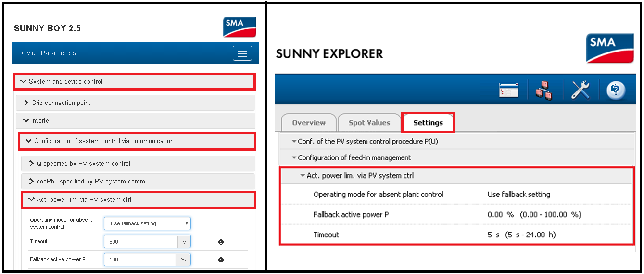Select the Settings tab
The height and width of the screenshot is (274, 644).
pos(428,123)
